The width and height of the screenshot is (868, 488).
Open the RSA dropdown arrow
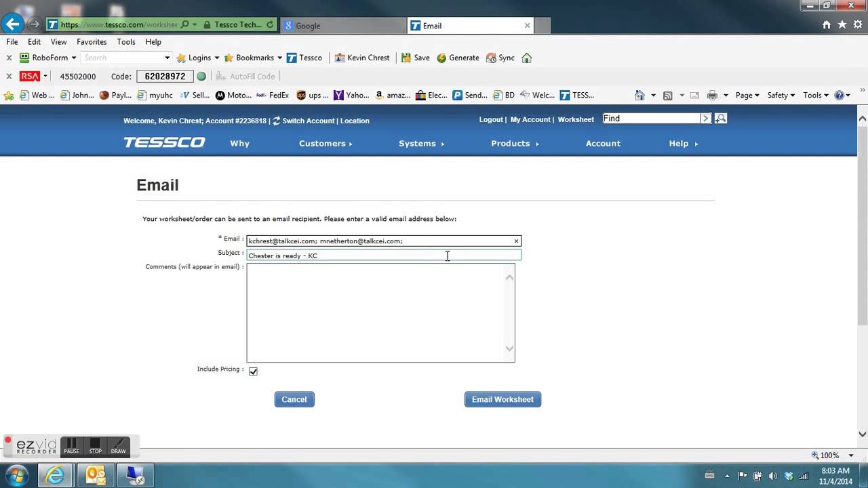46,77
